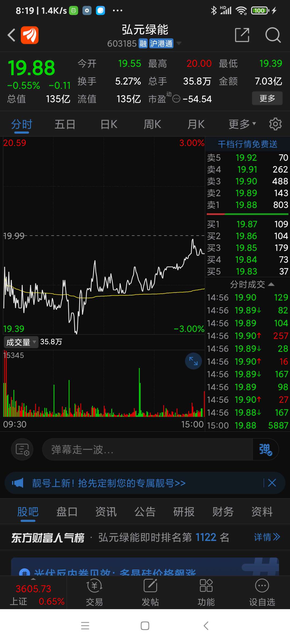The image size is (290, 644).
Task: Expand the stock name dropdown arrow
Action: point(179,43)
